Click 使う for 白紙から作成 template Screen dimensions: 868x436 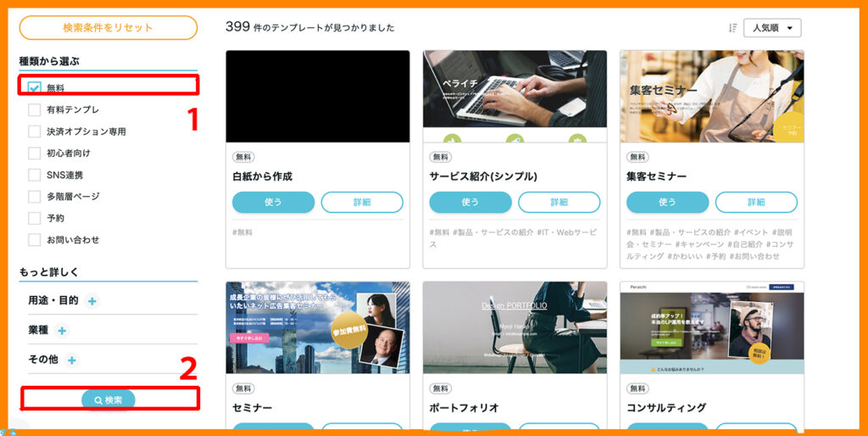274,202
